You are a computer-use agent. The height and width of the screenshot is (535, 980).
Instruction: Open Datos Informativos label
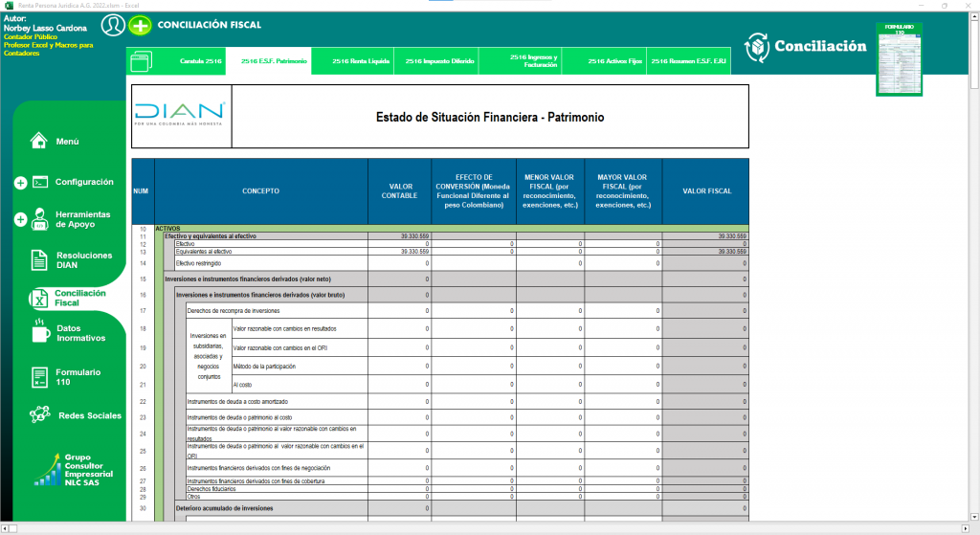tap(80, 333)
